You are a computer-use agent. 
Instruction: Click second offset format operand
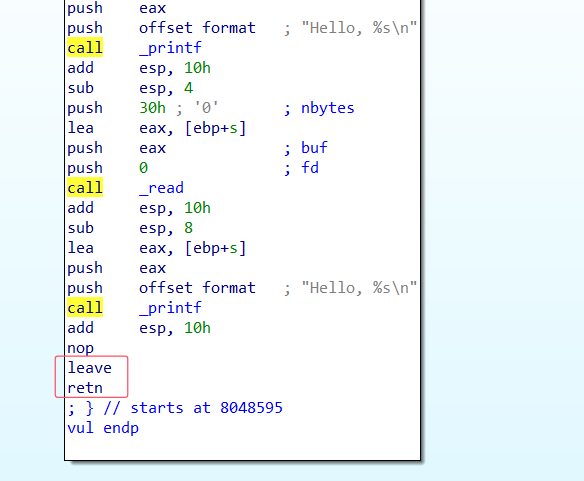pos(197,288)
